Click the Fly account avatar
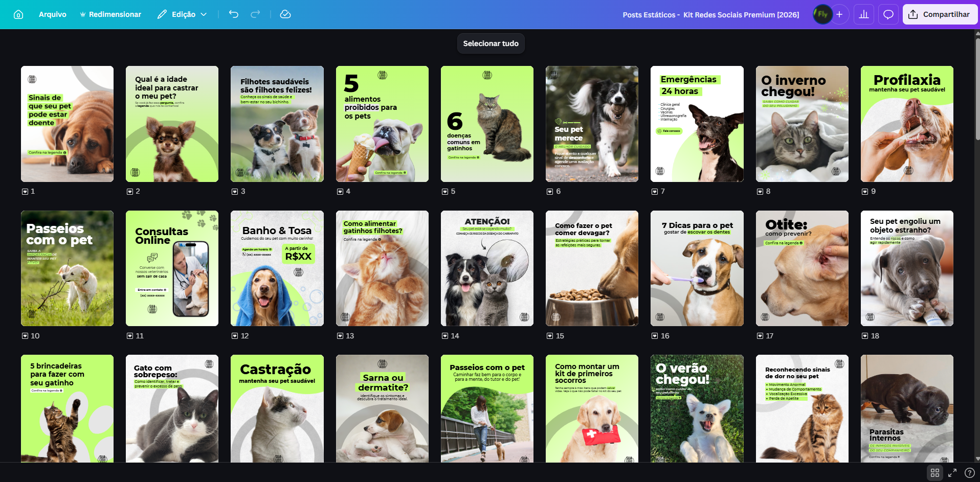Screen dimensions: 980x482 coord(821,14)
